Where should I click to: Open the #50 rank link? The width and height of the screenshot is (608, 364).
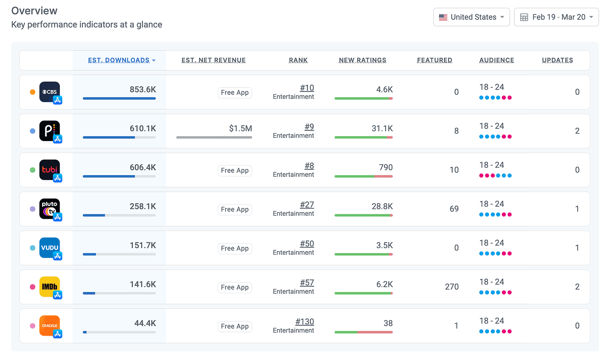pos(307,244)
